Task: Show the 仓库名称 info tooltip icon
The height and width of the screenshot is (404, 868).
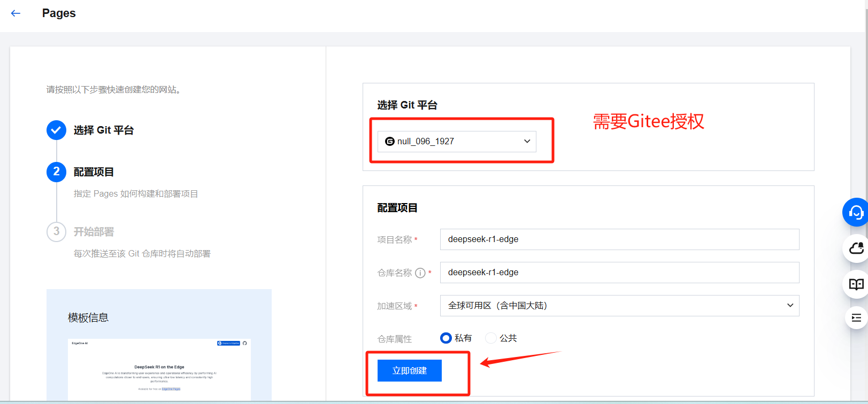Action: [420, 273]
